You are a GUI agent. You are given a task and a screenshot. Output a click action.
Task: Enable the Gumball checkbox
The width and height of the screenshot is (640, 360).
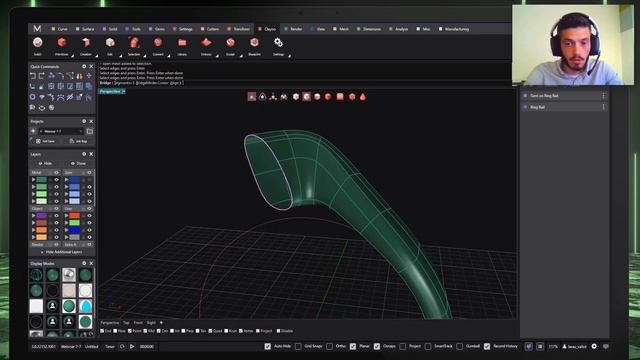[x=460, y=346]
